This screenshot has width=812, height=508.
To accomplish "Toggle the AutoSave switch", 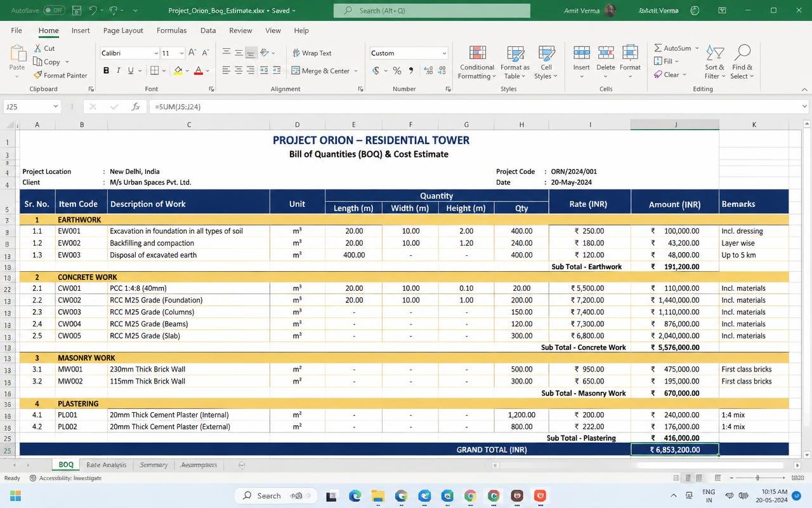I will click(54, 10).
